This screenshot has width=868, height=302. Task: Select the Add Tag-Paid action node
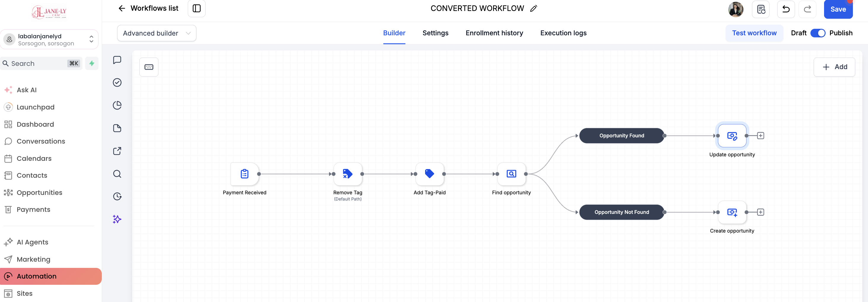click(x=429, y=174)
